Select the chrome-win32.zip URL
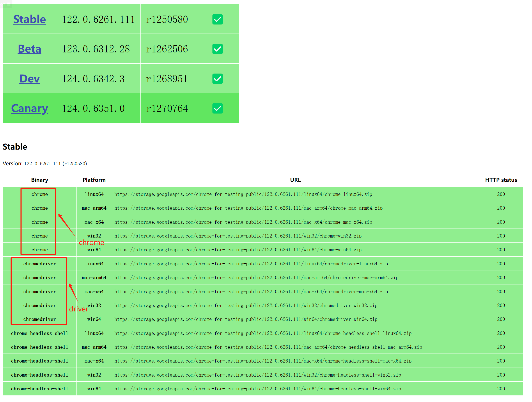Viewport: 532px width, 402px height. coord(238,236)
